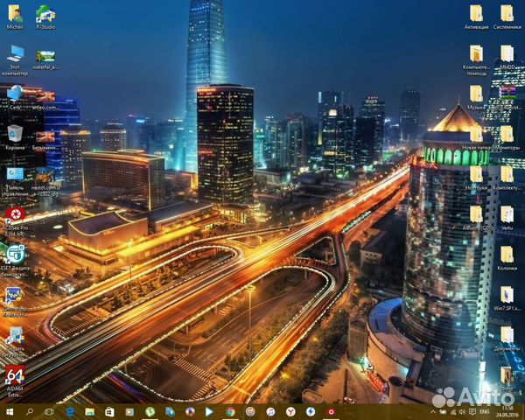Switch ENG input language indicator
The width and height of the screenshot is (525, 420).
[x=484, y=412]
